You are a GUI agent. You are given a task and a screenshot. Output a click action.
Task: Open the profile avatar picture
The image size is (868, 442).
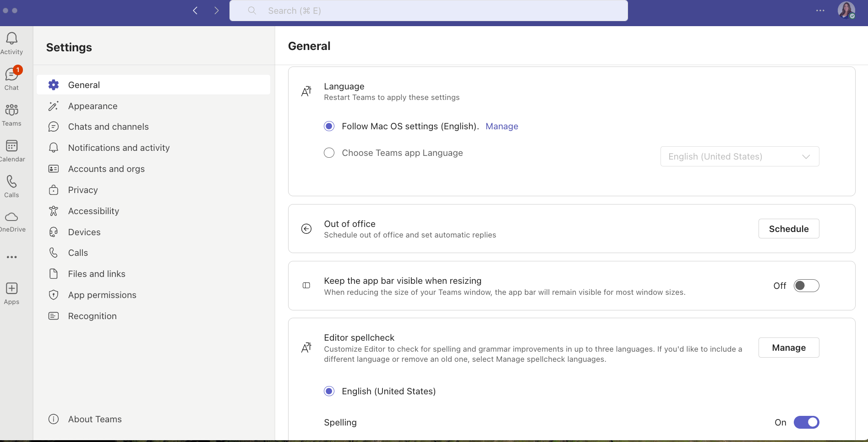(846, 10)
